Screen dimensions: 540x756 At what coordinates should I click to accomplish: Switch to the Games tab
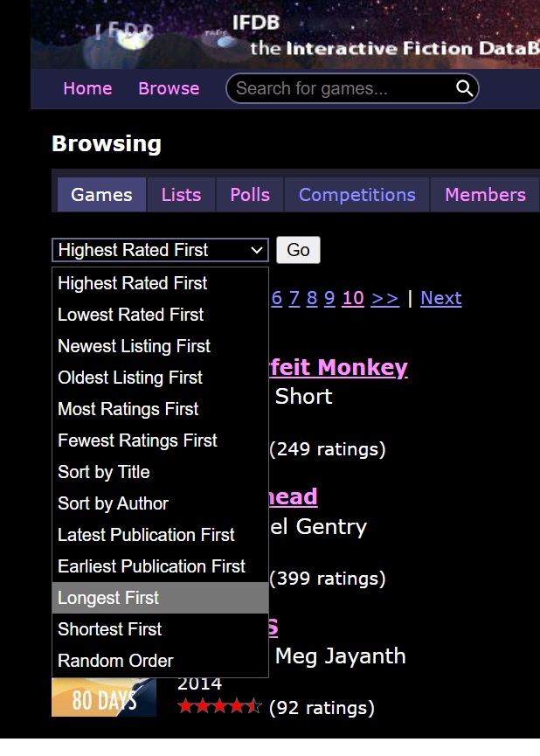[x=101, y=195]
